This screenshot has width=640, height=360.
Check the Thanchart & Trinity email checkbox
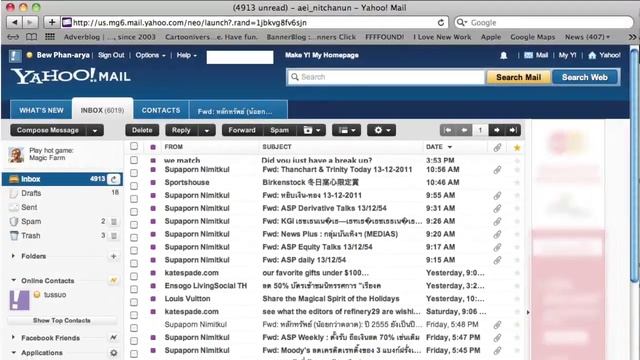134,173
